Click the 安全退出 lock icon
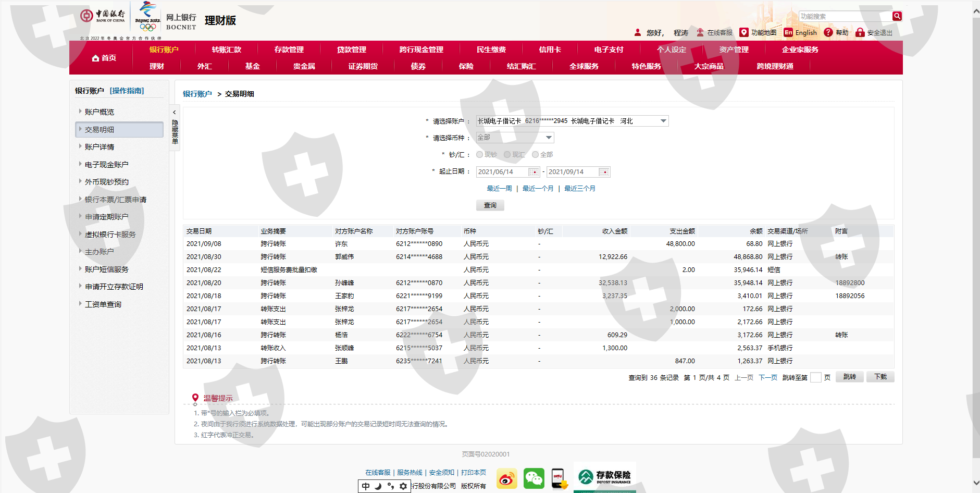Viewport: 980px width, 493px height. [860, 32]
